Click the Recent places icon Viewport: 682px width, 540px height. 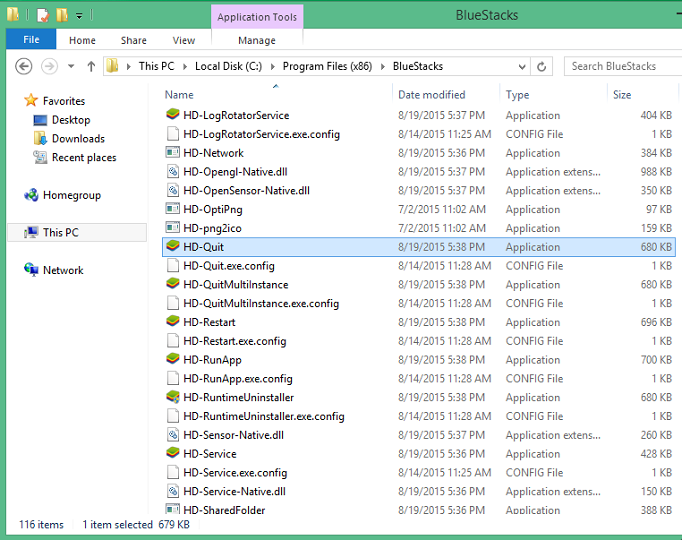tap(40, 157)
